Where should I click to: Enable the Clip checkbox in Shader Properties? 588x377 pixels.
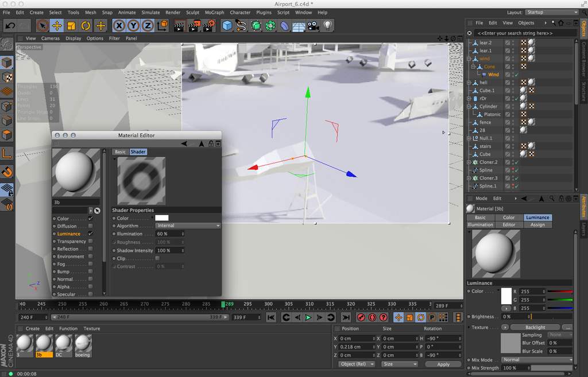pyautogui.click(x=157, y=258)
